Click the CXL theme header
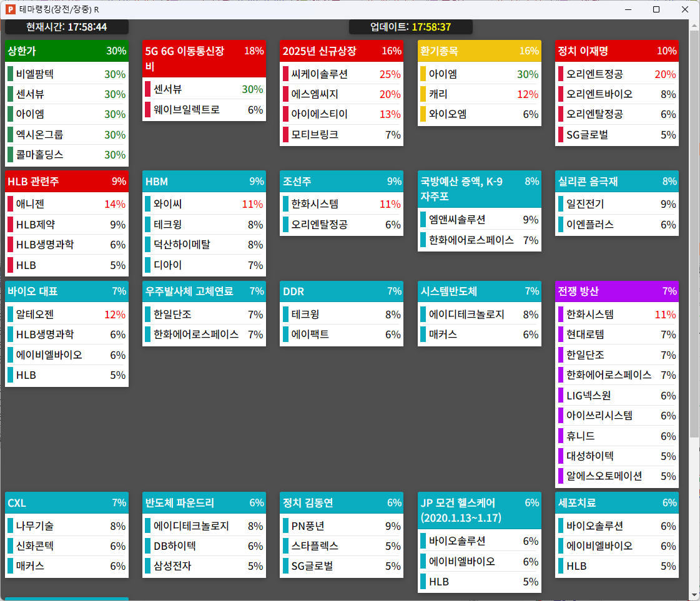The width and height of the screenshot is (700, 601). pyautogui.click(x=67, y=503)
